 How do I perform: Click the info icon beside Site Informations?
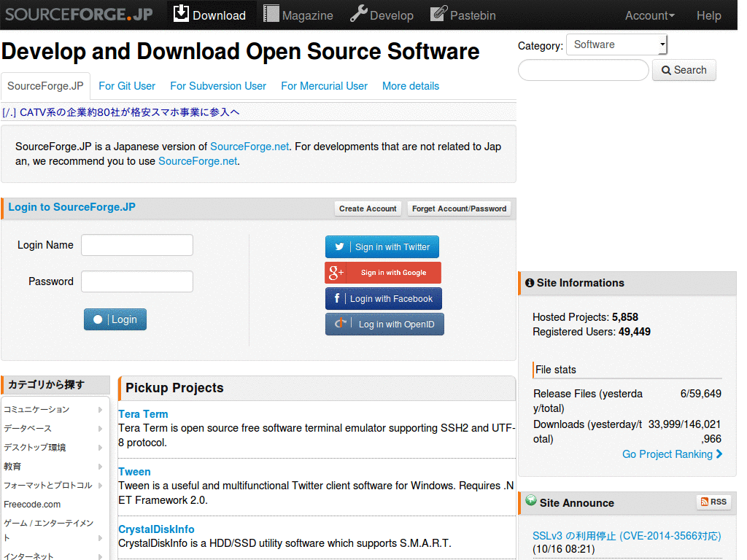coord(530,283)
